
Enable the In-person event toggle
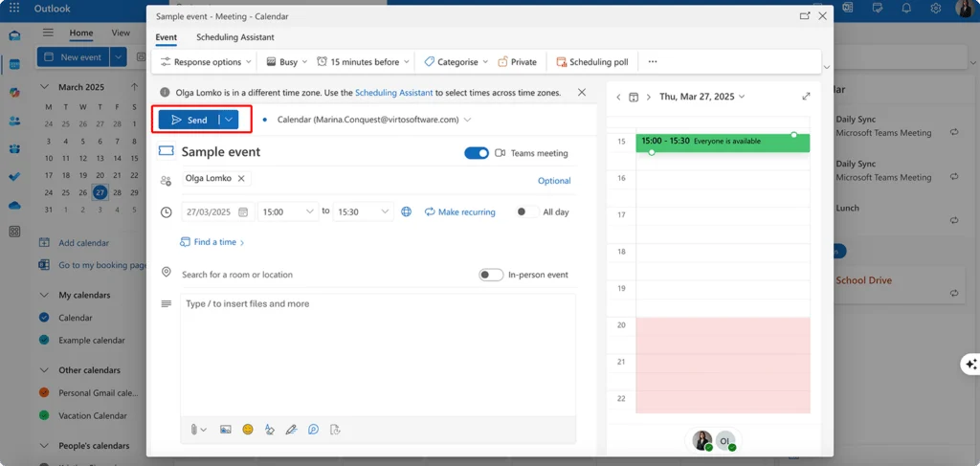pyautogui.click(x=491, y=275)
